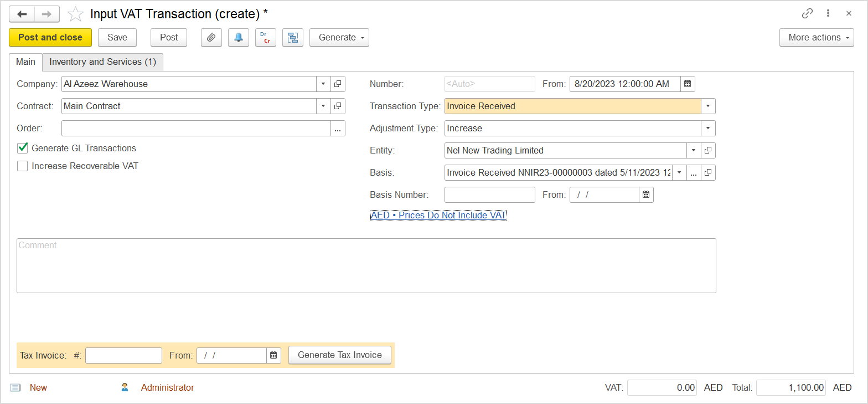Click the document status icon beside New
The width and height of the screenshot is (868, 404).
(15, 388)
